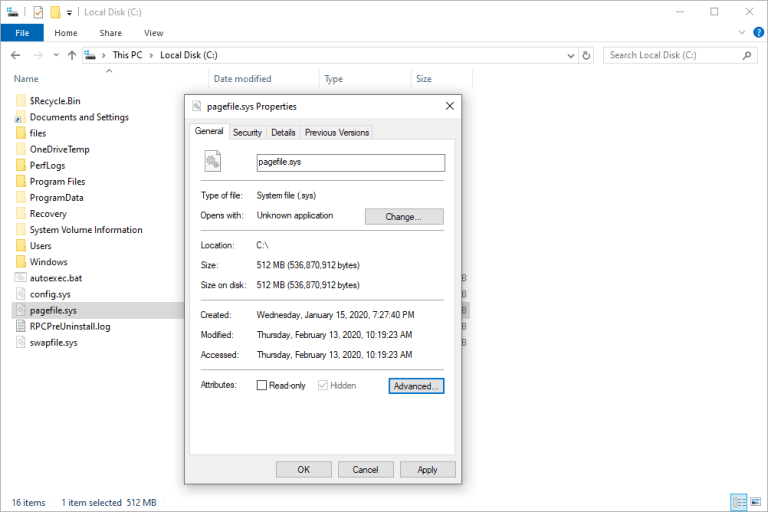Open the Home ribbon tab

coord(66,33)
